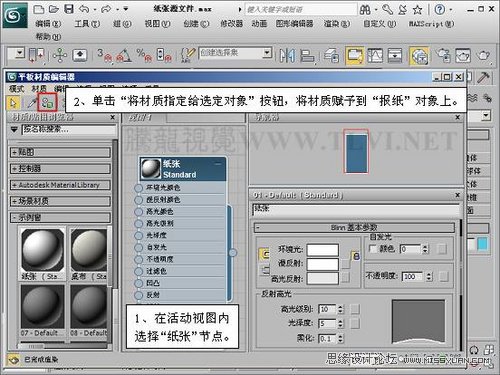The width and height of the screenshot is (500, 375).
Task: Select the 07 - Default sample sphere
Action: [x=42, y=306]
